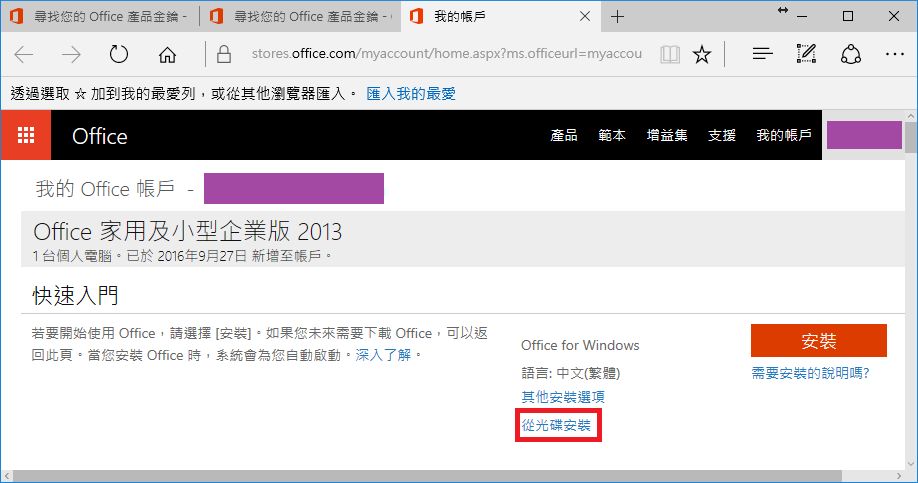Switch to the second 尋找您的 Office 產品金鑰 tab
Viewport: 918px width, 483px height.
[300, 16]
